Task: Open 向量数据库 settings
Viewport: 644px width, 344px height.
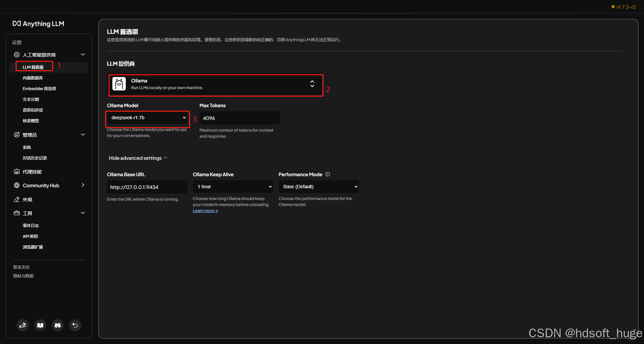Action: (33, 78)
